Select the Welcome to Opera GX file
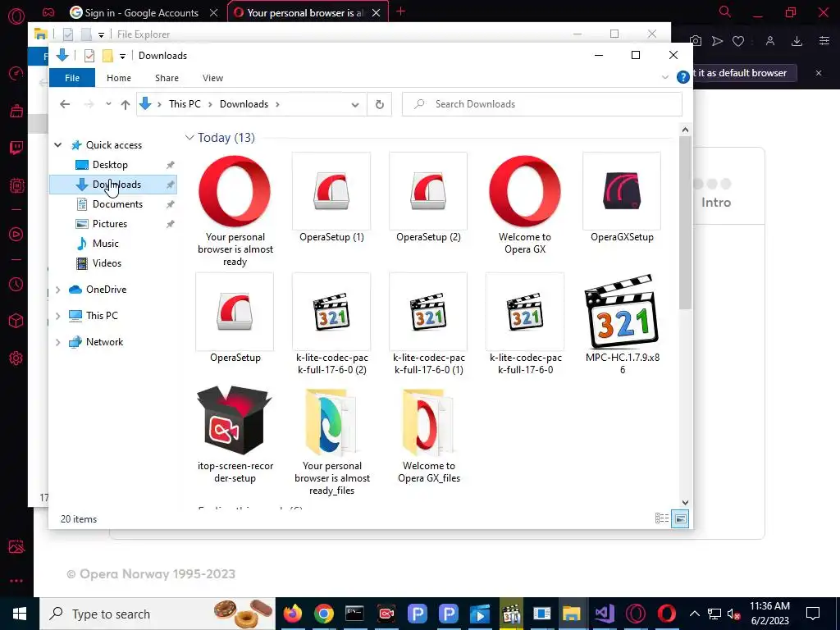The image size is (840, 630). (x=525, y=192)
